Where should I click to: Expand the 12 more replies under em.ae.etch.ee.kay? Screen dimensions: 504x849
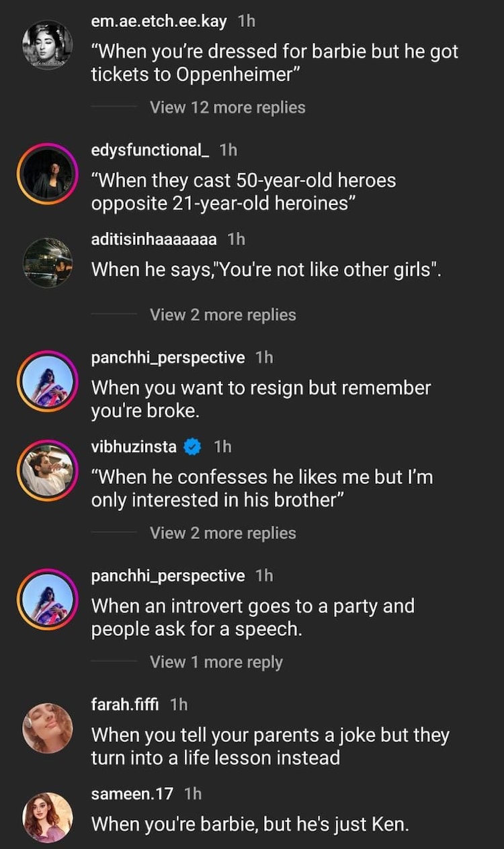(227, 107)
